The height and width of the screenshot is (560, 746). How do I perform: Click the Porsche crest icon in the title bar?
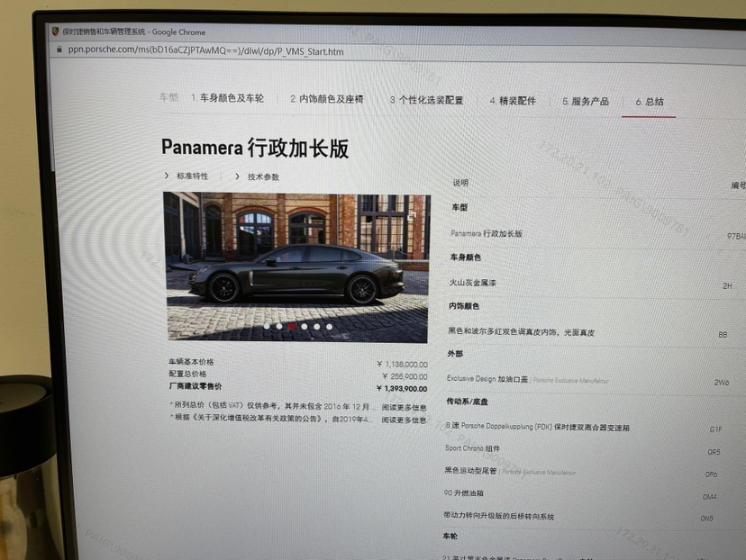click(x=55, y=32)
